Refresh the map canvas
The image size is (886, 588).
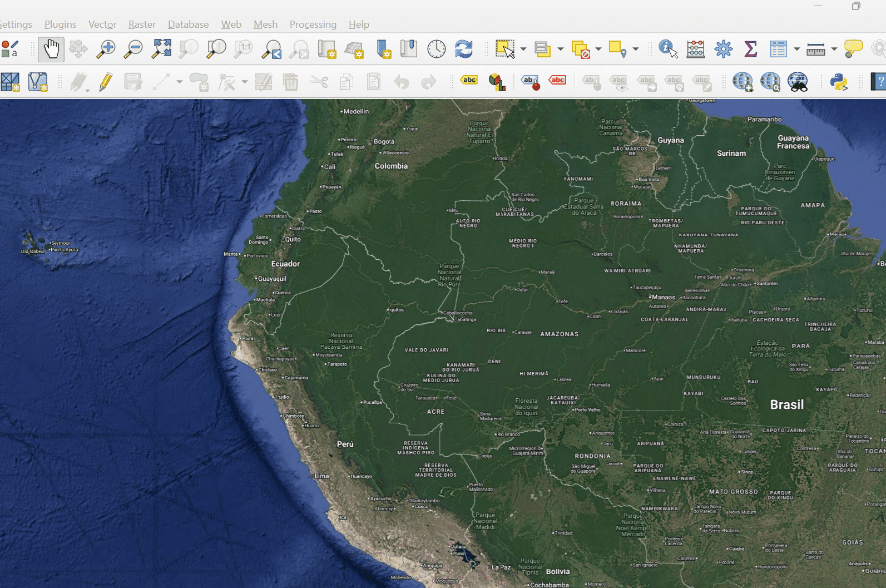(464, 49)
